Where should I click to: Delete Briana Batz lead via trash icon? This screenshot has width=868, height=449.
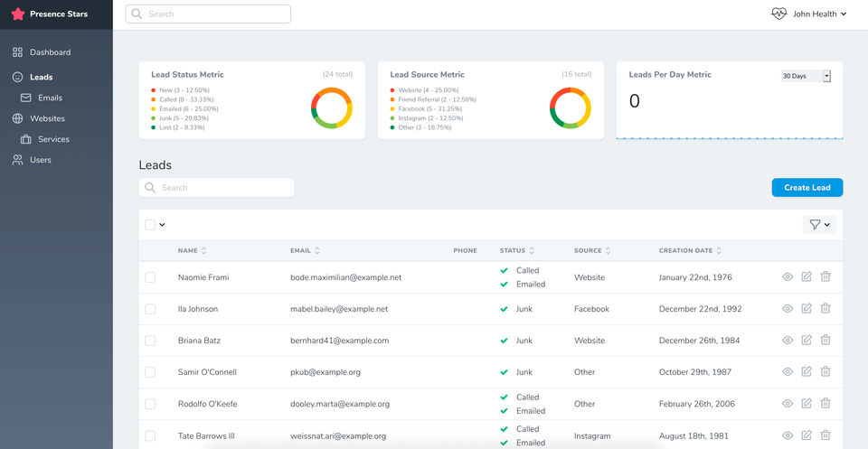coord(826,341)
